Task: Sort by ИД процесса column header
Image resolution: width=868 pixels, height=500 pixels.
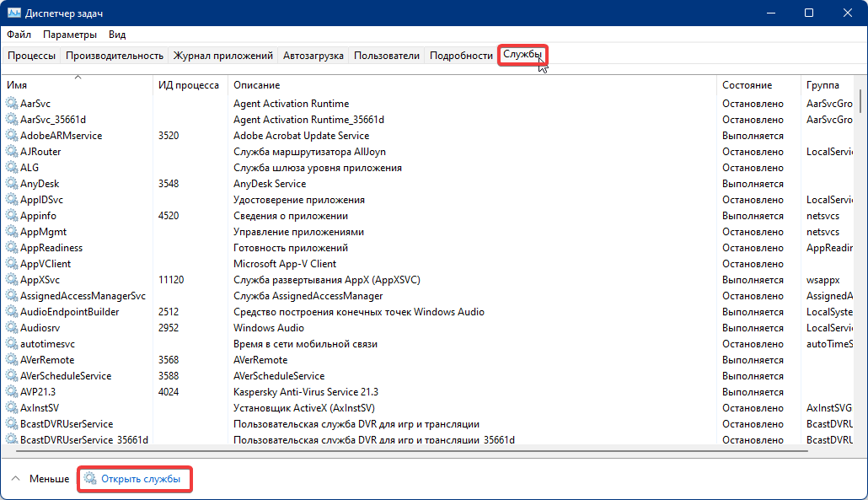Action: (190, 85)
